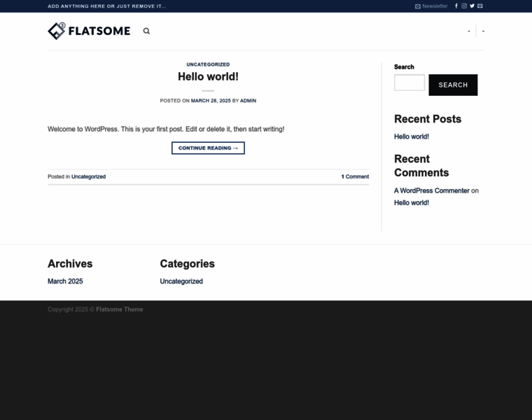
Task: Click the Archives heading
Action: click(x=70, y=264)
